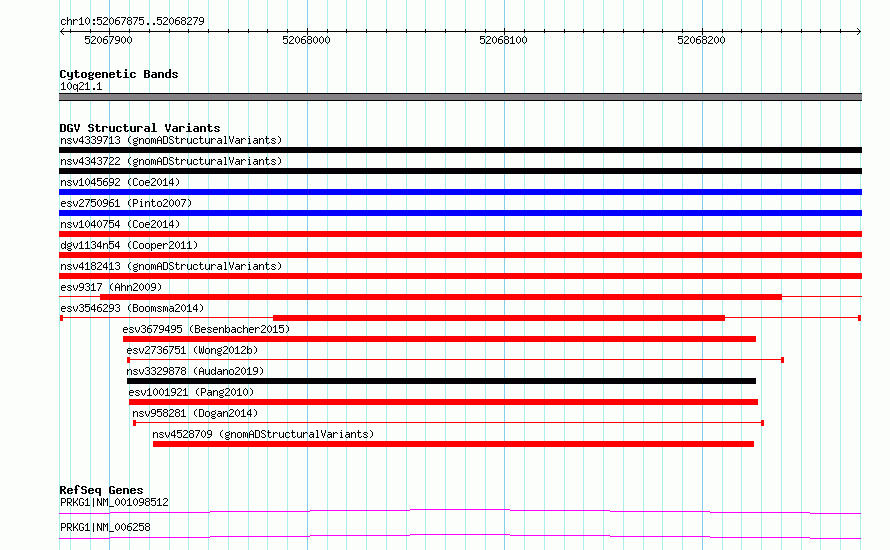Viewport: 890px width, 550px height.
Task: Click the 52068200 ruler position
Action: coord(701,40)
